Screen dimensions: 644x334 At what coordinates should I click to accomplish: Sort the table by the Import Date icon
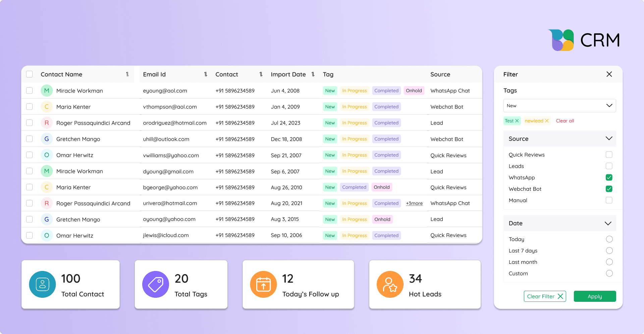click(x=313, y=74)
